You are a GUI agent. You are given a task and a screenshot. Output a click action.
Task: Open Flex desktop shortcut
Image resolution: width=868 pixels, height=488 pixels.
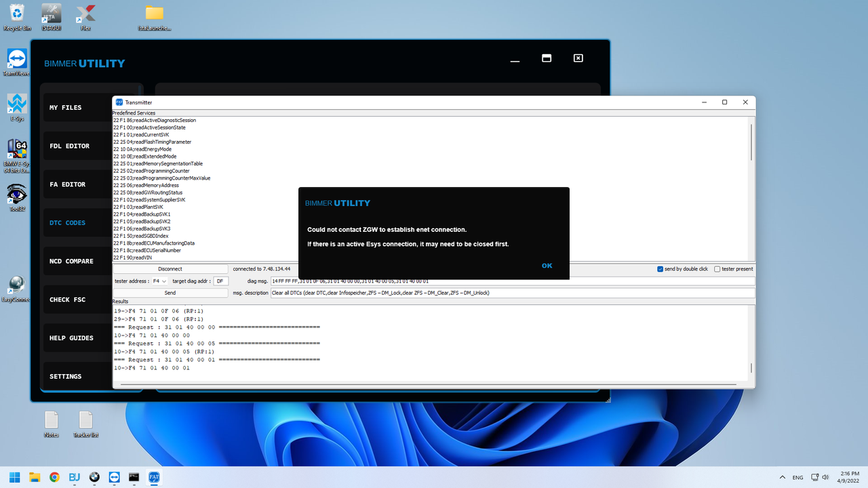(85, 18)
